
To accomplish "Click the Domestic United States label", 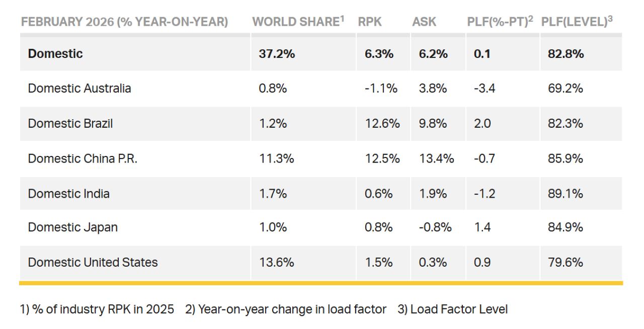I will coord(93,262).
